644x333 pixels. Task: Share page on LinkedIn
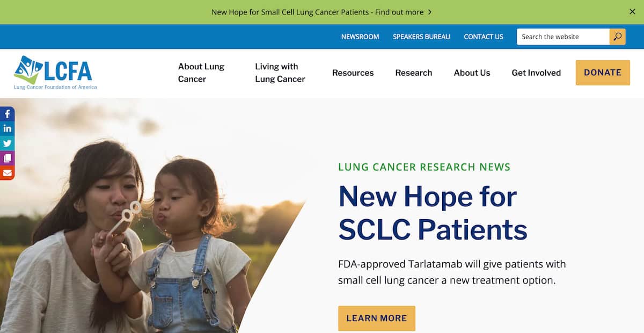pos(7,128)
